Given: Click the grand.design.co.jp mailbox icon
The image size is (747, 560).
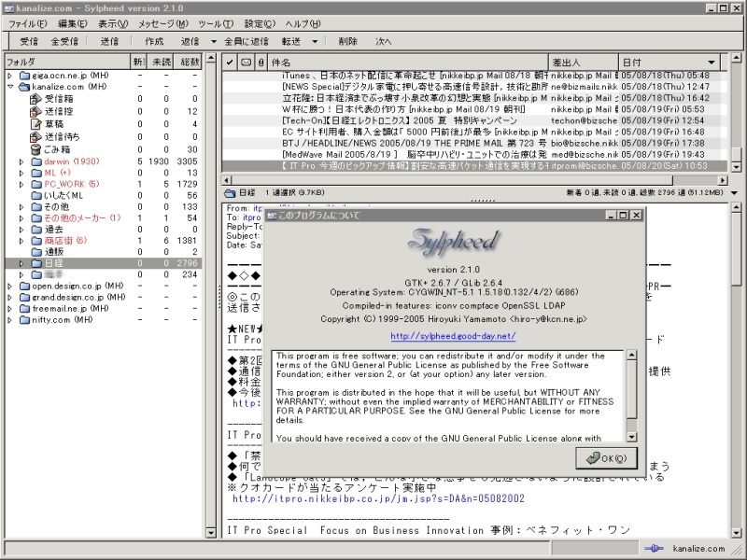Looking at the screenshot, I should (25, 298).
